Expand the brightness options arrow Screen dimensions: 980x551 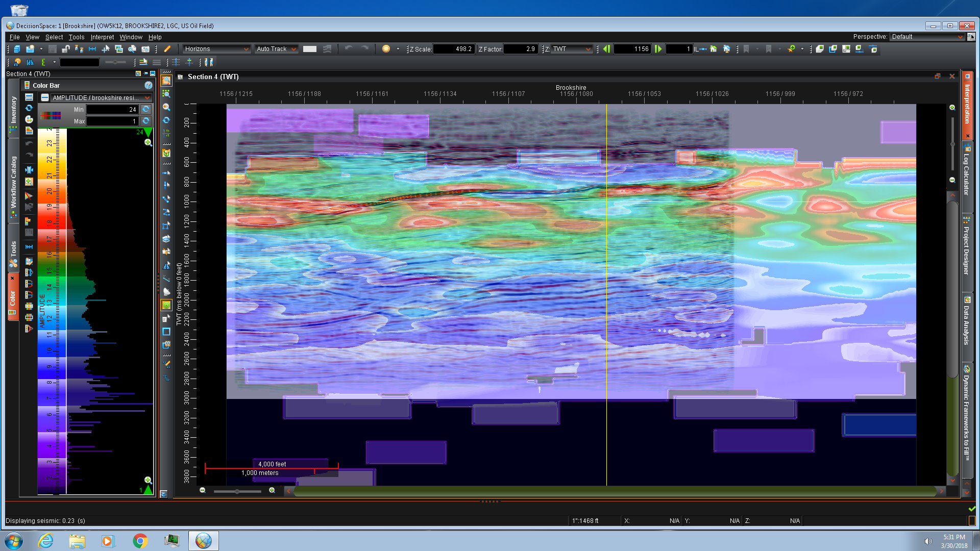click(x=398, y=49)
